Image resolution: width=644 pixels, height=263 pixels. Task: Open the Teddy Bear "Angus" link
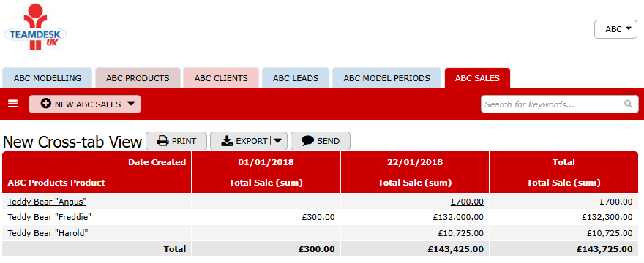(48, 202)
